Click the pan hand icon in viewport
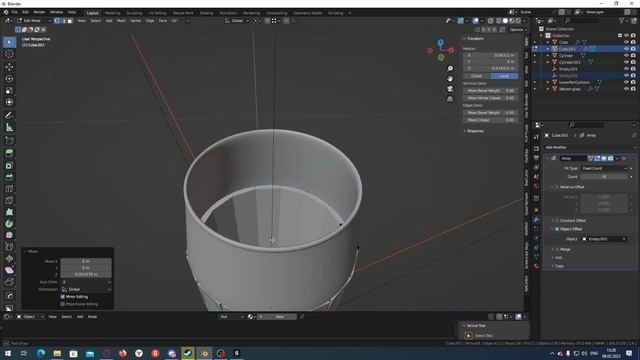The width and height of the screenshot is (640, 360). coord(450,78)
